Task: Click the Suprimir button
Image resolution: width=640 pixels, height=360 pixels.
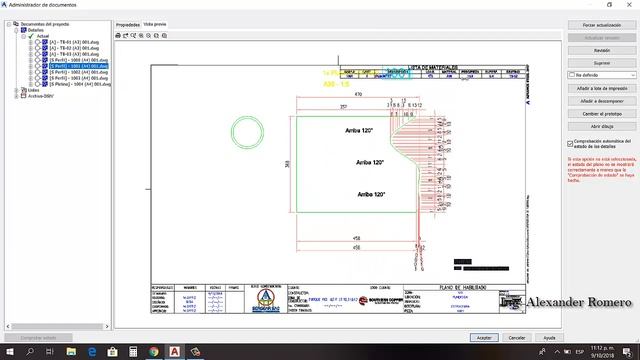Action: pos(602,63)
